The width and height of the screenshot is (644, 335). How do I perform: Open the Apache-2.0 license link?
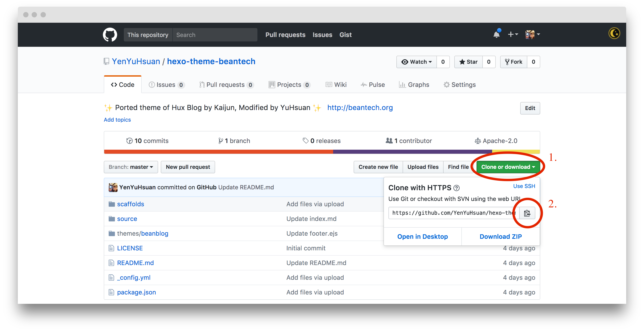496,141
